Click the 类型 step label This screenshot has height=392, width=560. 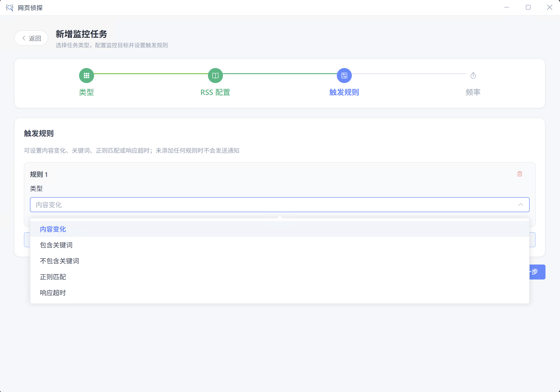tap(86, 92)
